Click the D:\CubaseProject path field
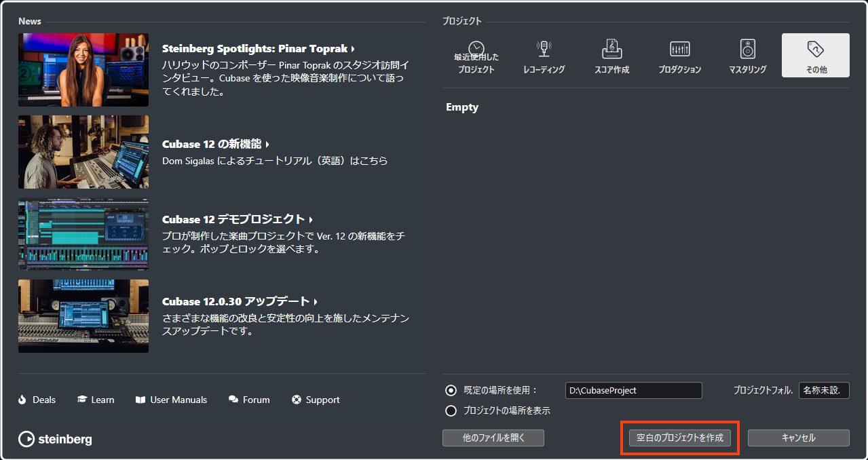Viewport: 868px width, 460px height. (633, 390)
